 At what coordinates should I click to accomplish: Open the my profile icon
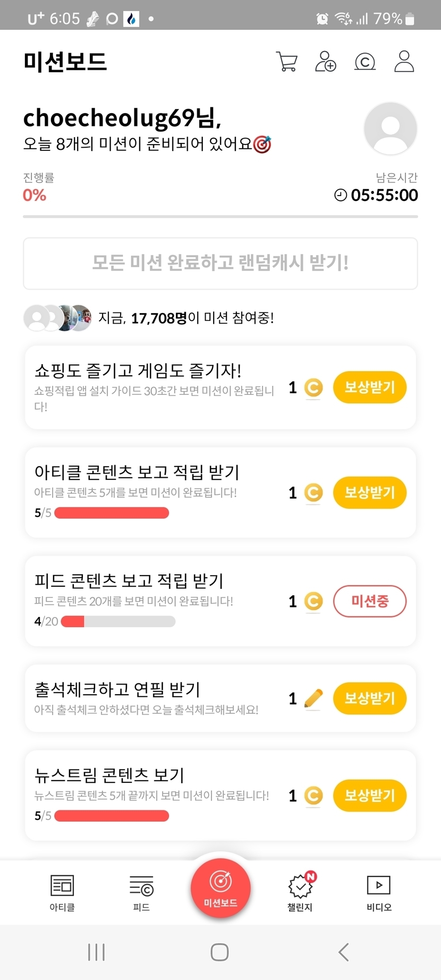[404, 62]
